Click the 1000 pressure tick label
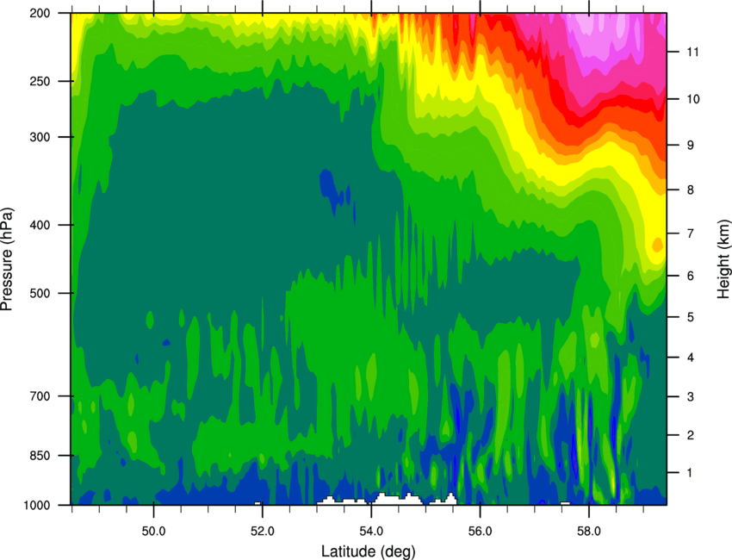Image resolution: width=732 pixels, height=560 pixels. point(37,506)
